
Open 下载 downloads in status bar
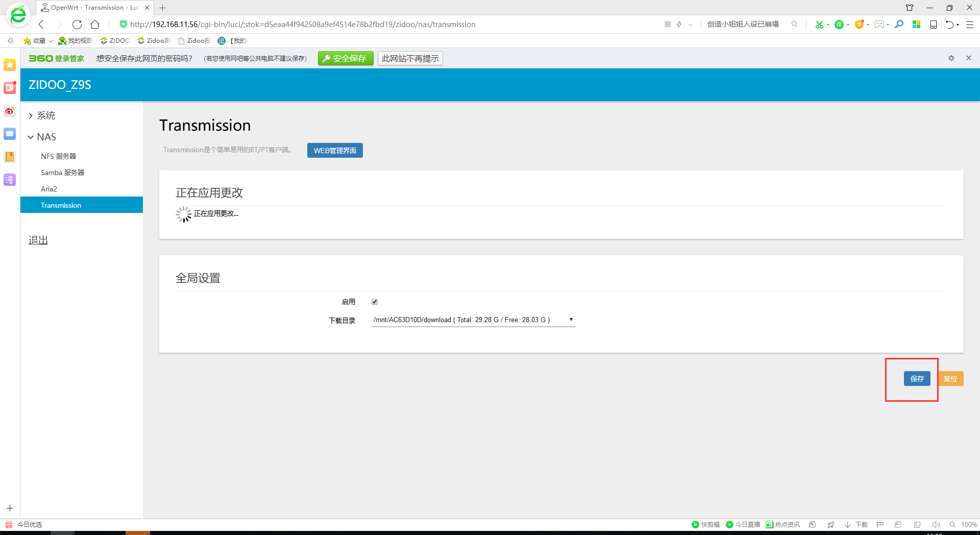pos(856,524)
